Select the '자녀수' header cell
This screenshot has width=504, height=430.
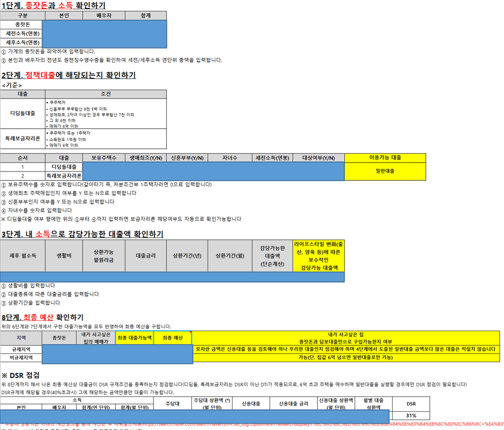pos(230,158)
